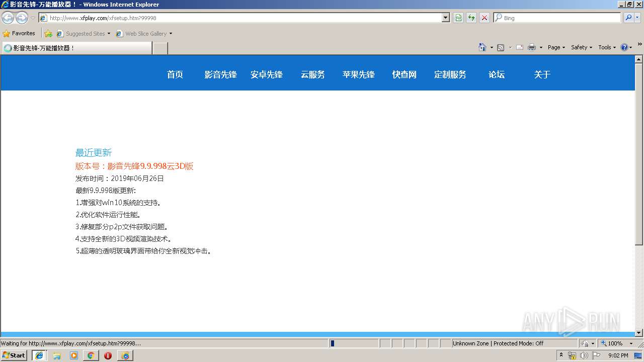Launch Google Chrome from taskbar

tap(91, 355)
